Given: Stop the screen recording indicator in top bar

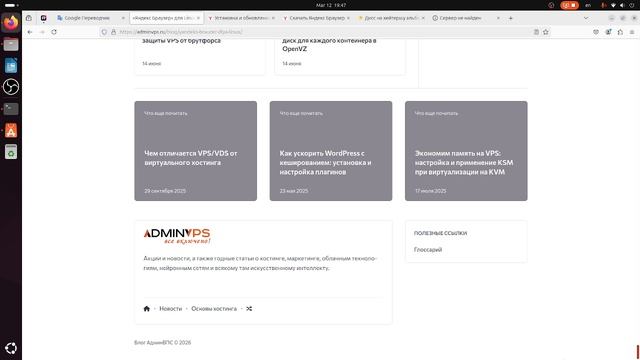Looking at the screenshot, I should pyautogui.click(x=569, y=5).
